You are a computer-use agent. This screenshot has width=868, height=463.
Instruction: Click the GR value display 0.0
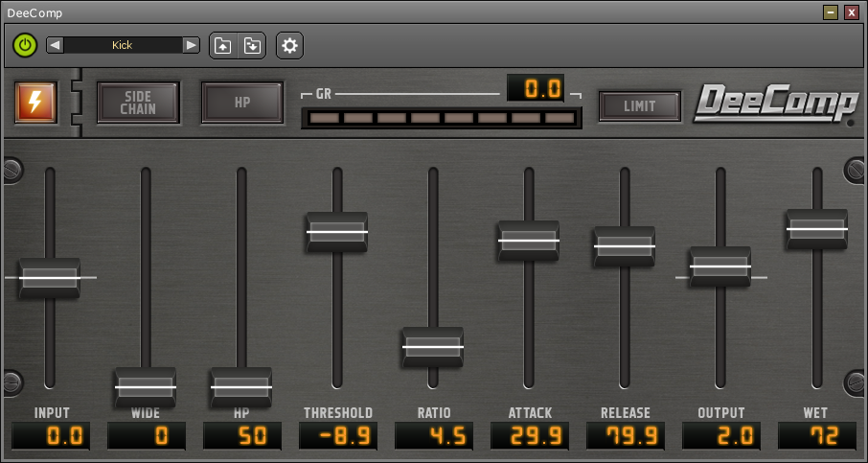[536, 88]
